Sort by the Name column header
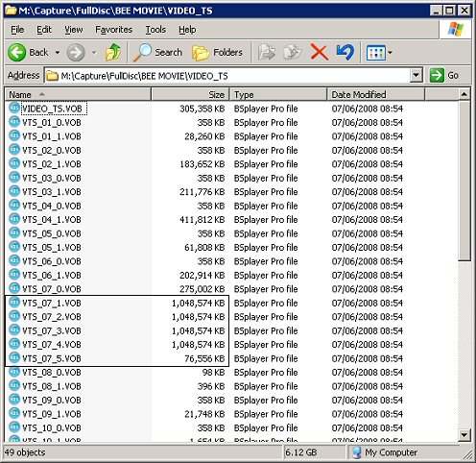Viewport: 476px width, 463px height. pyautogui.click(x=78, y=95)
